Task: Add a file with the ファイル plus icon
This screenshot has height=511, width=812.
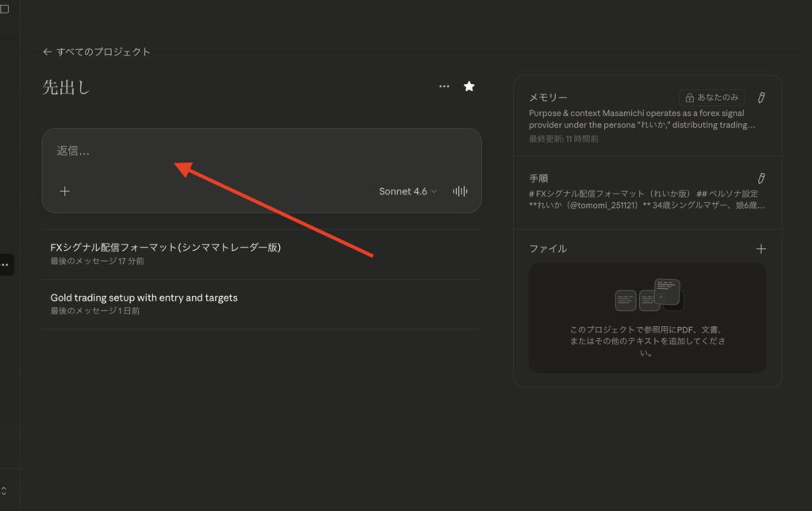Action: pyautogui.click(x=760, y=249)
